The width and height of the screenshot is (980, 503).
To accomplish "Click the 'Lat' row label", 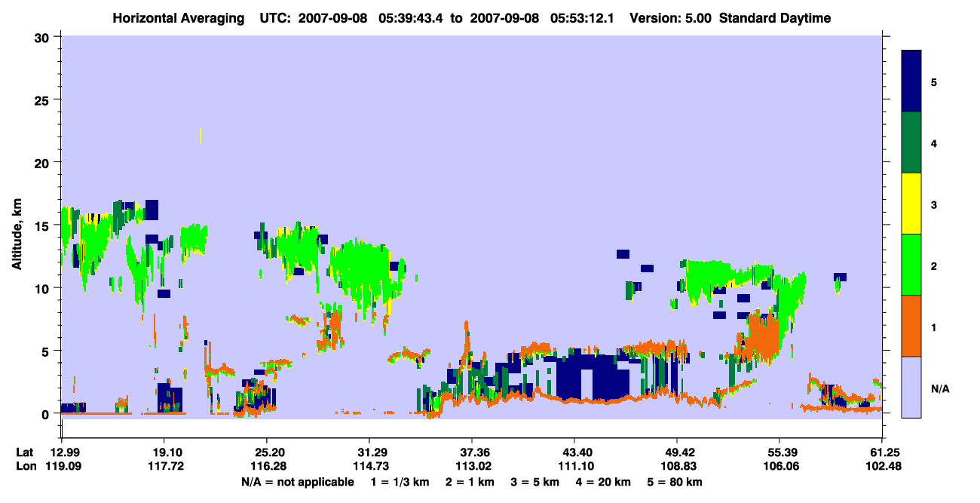I will [x=24, y=452].
